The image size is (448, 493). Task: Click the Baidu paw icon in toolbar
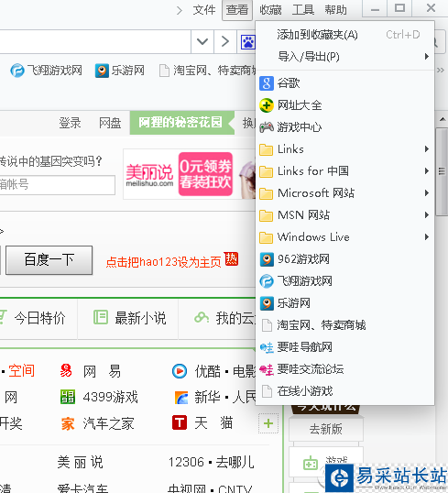click(247, 41)
